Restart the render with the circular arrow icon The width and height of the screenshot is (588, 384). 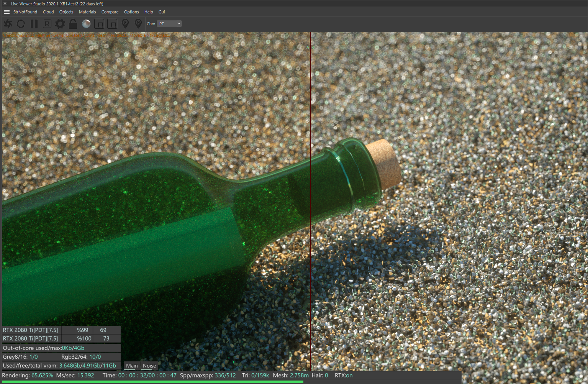tap(21, 24)
